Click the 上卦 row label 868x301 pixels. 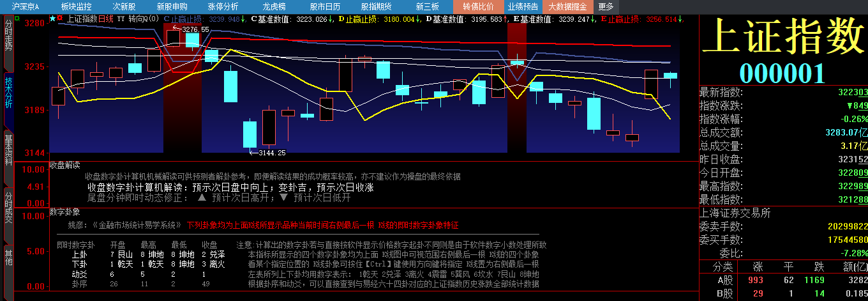coord(79,254)
